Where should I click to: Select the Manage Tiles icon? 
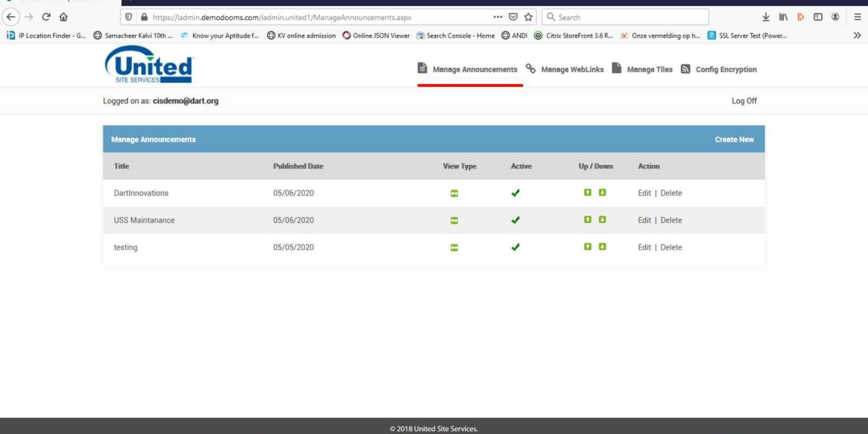(616, 68)
